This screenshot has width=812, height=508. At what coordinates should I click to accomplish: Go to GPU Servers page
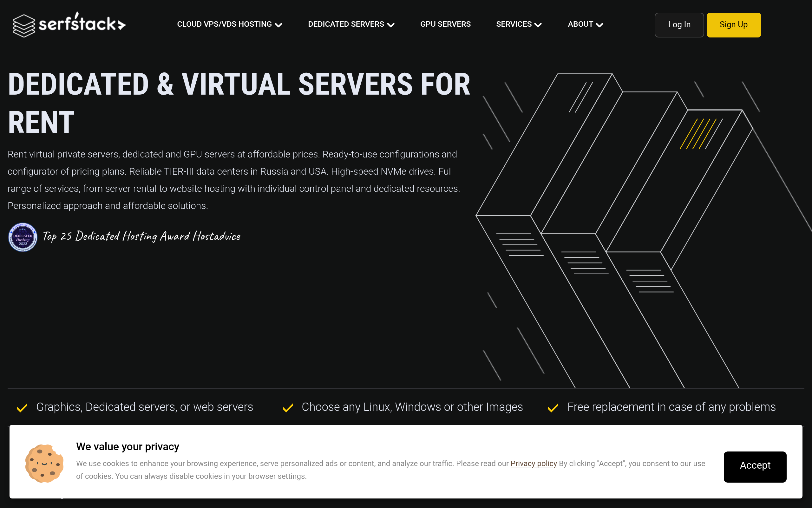coord(445,24)
